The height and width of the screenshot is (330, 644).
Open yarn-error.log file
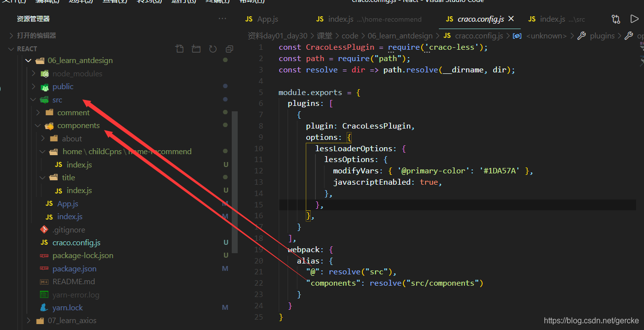tap(76, 295)
